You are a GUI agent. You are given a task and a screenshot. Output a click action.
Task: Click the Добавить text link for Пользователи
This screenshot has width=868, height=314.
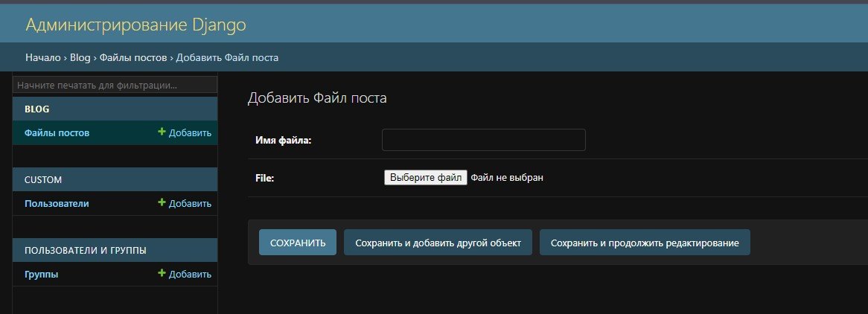(190, 203)
